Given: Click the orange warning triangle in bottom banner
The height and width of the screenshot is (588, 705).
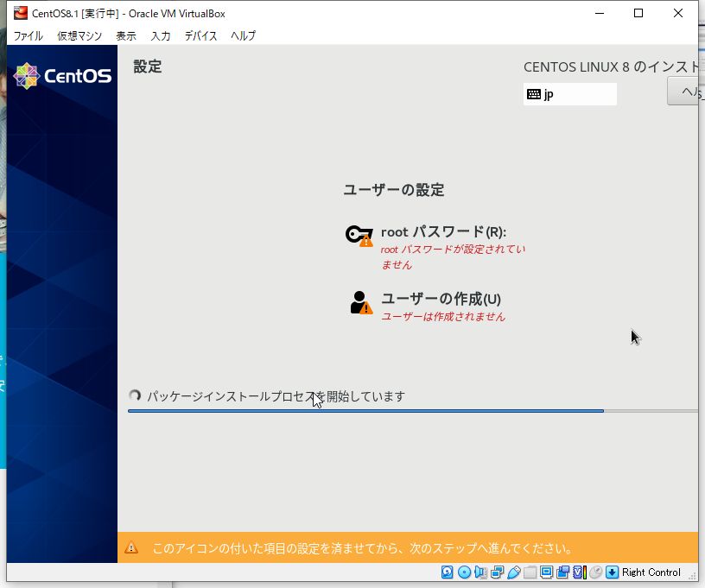Looking at the screenshot, I should [x=131, y=548].
